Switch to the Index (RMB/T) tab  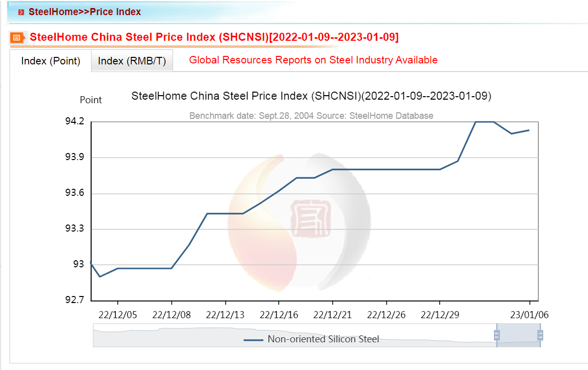tap(131, 60)
